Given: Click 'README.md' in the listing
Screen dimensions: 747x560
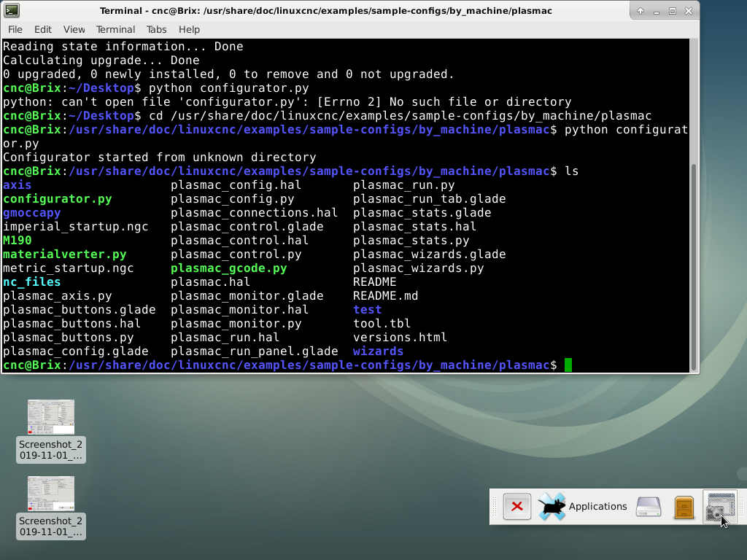Looking at the screenshot, I should click(386, 296).
